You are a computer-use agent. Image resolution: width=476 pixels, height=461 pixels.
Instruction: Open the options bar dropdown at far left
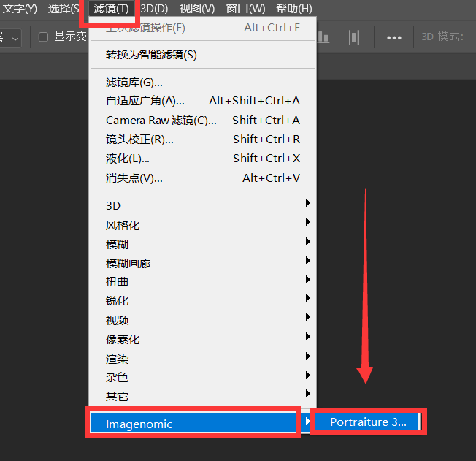10,38
